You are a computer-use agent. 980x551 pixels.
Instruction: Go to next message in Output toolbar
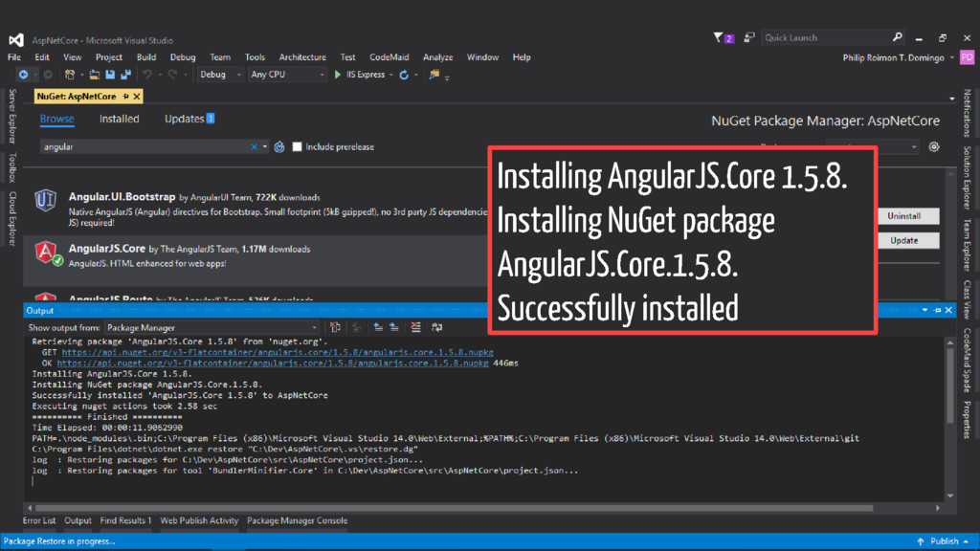pyautogui.click(x=393, y=327)
